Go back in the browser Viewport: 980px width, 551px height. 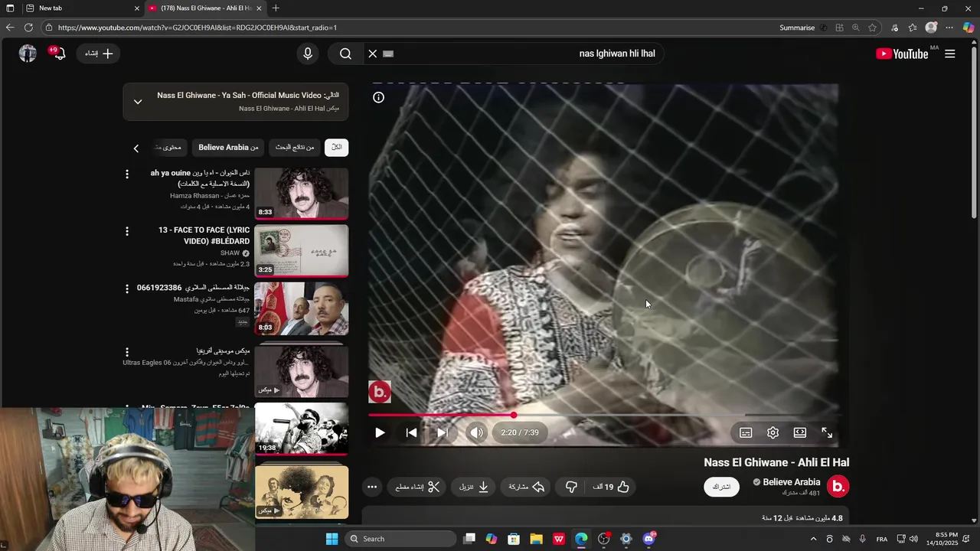[x=10, y=28]
